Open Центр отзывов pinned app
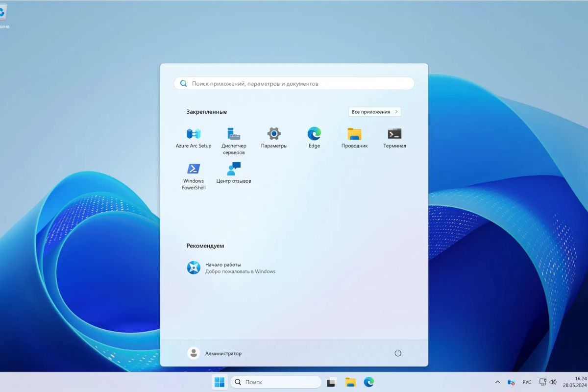The height and width of the screenshot is (392, 588). click(x=234, y=173)
